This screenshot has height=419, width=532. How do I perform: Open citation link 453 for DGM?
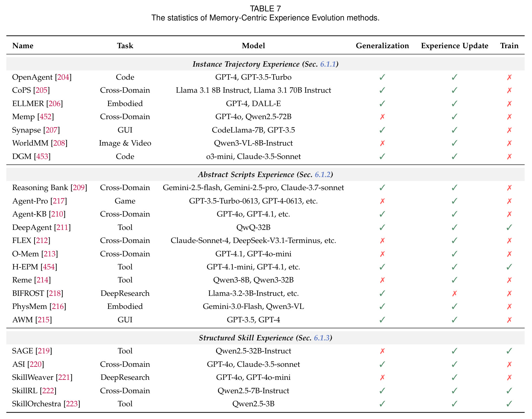click(x=42, y=157)
